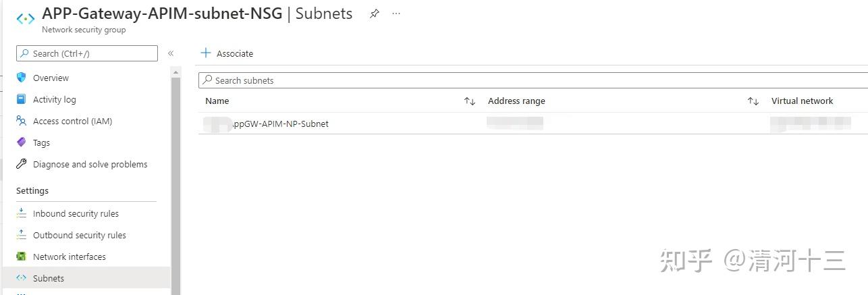Collapse the sidebar with the double chevron

click(171, 53)
